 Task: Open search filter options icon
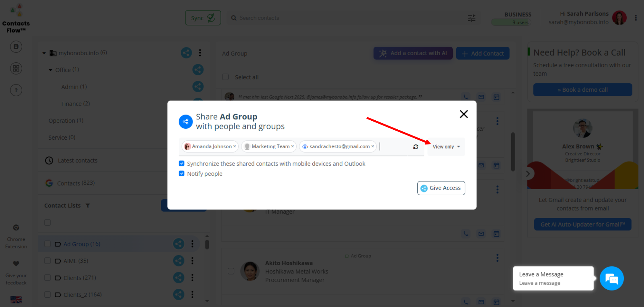tap(471, 18)
